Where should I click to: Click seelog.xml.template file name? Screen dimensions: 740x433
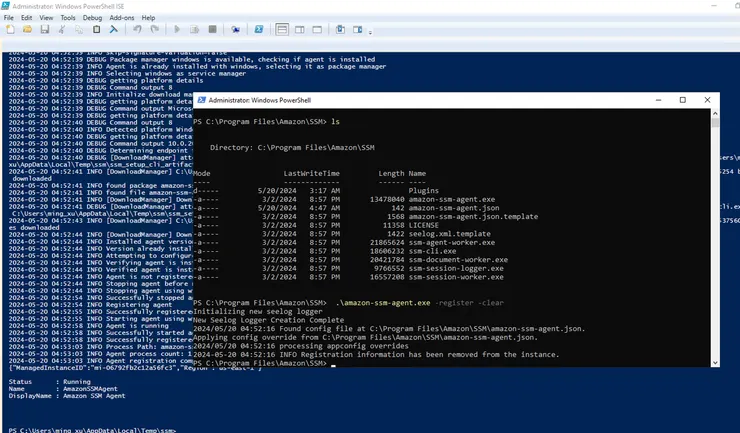click(x=450, y=234)
